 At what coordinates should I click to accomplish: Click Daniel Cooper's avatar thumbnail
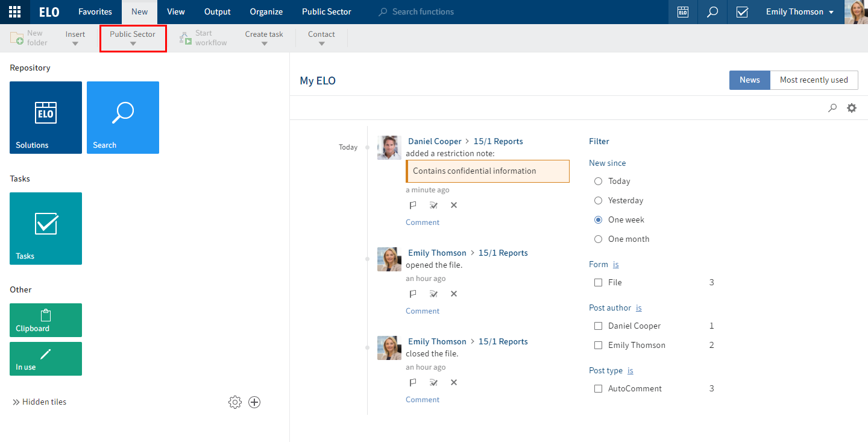point(389,148)
